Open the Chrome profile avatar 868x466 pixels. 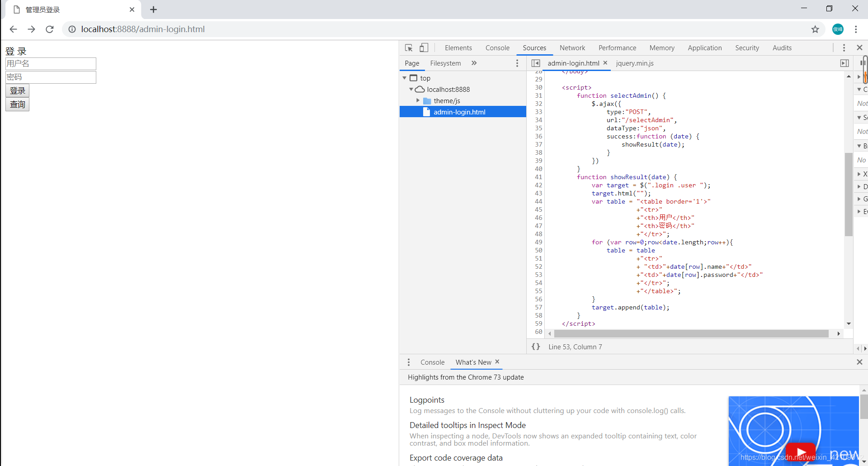pos(838,29)
